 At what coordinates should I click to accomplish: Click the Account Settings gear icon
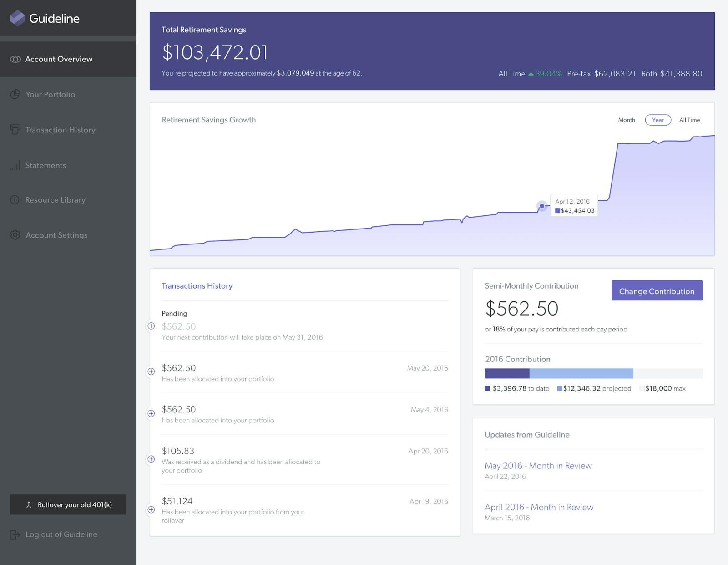(15, 235)
